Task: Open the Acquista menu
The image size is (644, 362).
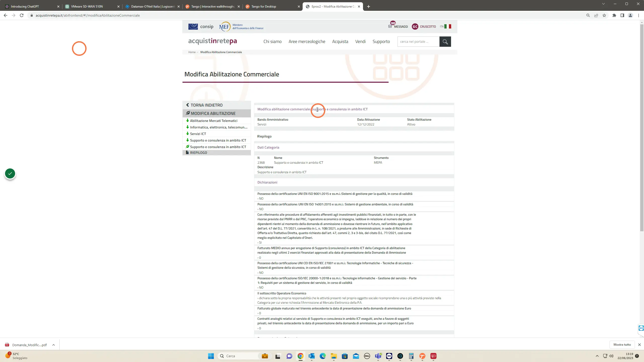Action: tap(340, 41)
